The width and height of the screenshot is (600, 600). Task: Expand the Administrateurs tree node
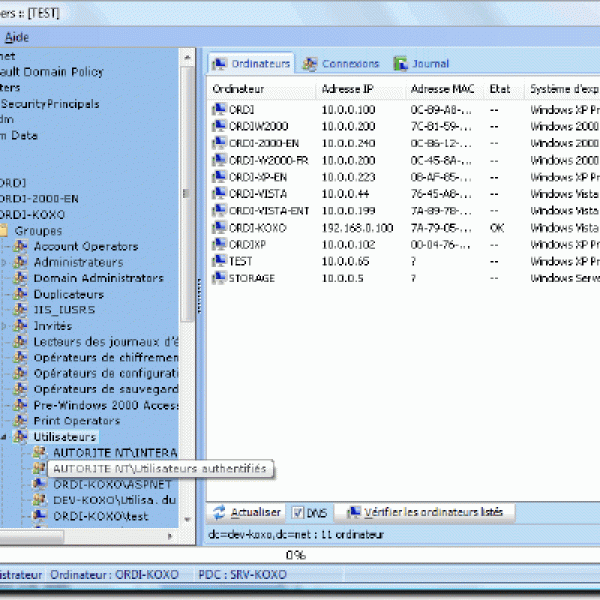coord(4,262)
